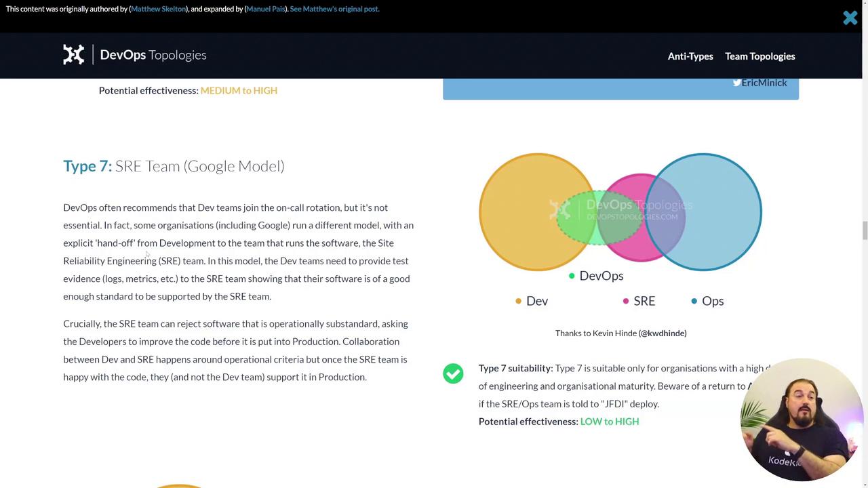Viewport: 868px width, 488px height.
Task: Click the green DevOps legend dot
Action: 572,276
